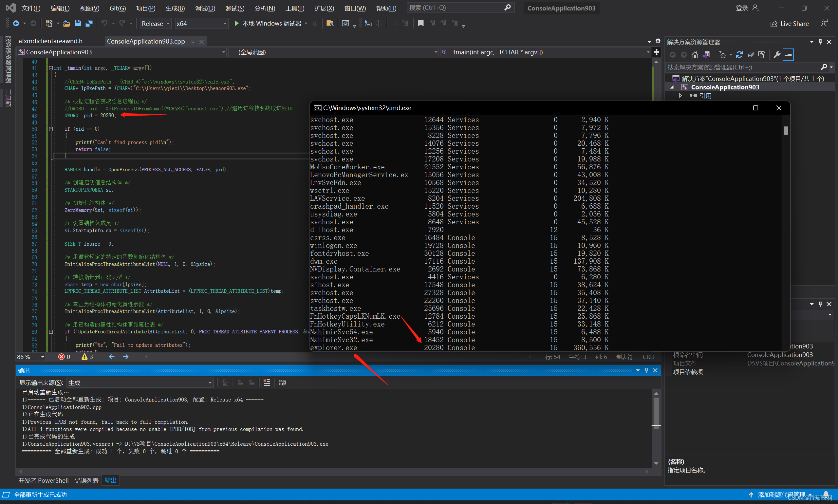Click the cmd.exe window vertical scrollbar thumb
The width and height of the screenshot is (838, 504).
(786, 130)
